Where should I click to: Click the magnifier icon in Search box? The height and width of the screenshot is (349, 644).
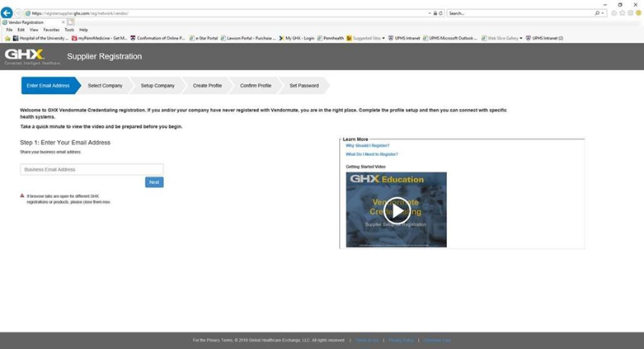click(x=597, y=13)
